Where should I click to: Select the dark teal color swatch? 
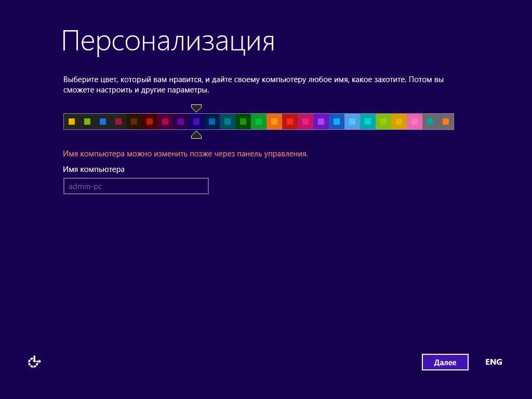[228, 122]
